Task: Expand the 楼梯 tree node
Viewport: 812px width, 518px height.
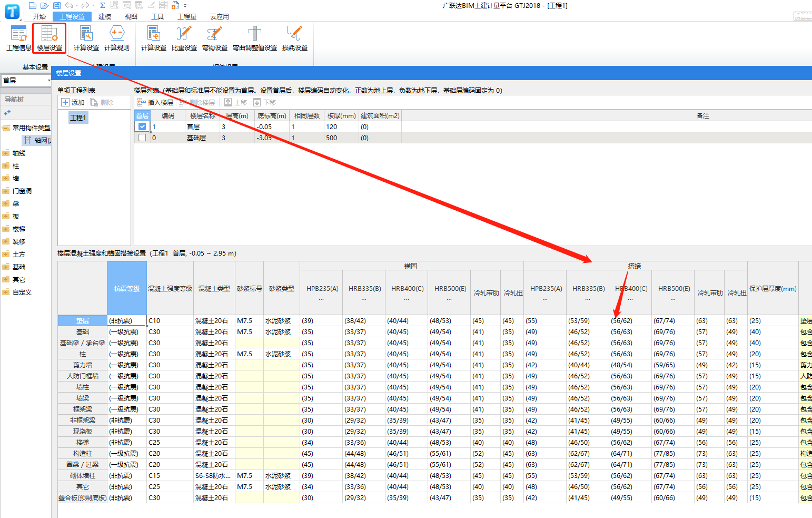Action: [x=6, y=229]
